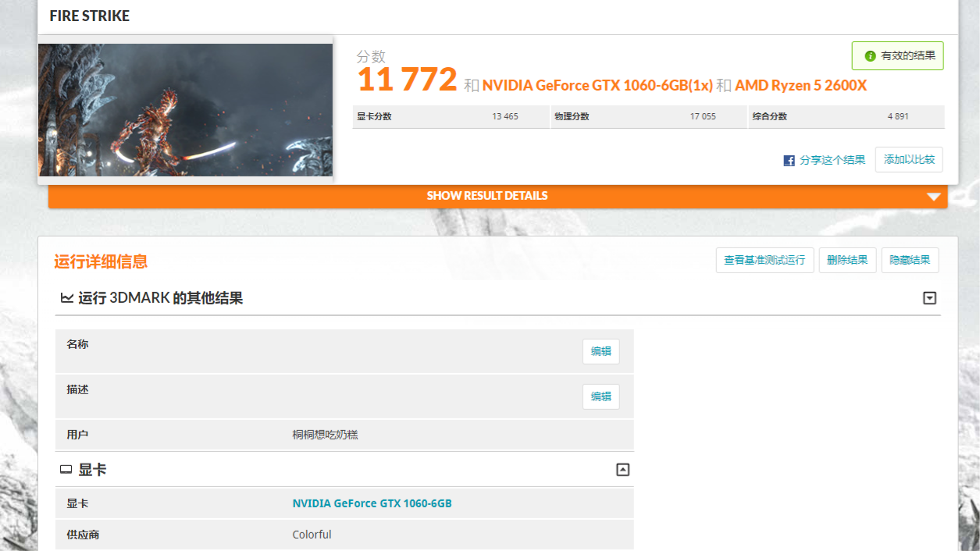Click the 运行详细信息 heading
Viewport: 980px width, 551px height.
point(101,261)
